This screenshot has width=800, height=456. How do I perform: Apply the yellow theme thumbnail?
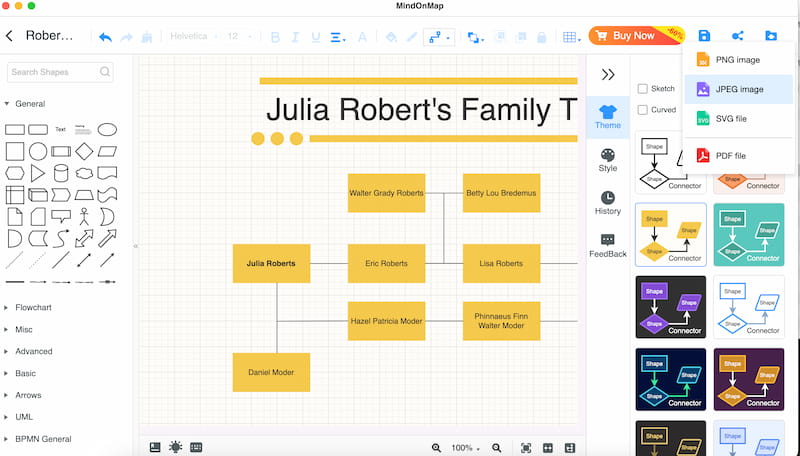pos(670,235)
